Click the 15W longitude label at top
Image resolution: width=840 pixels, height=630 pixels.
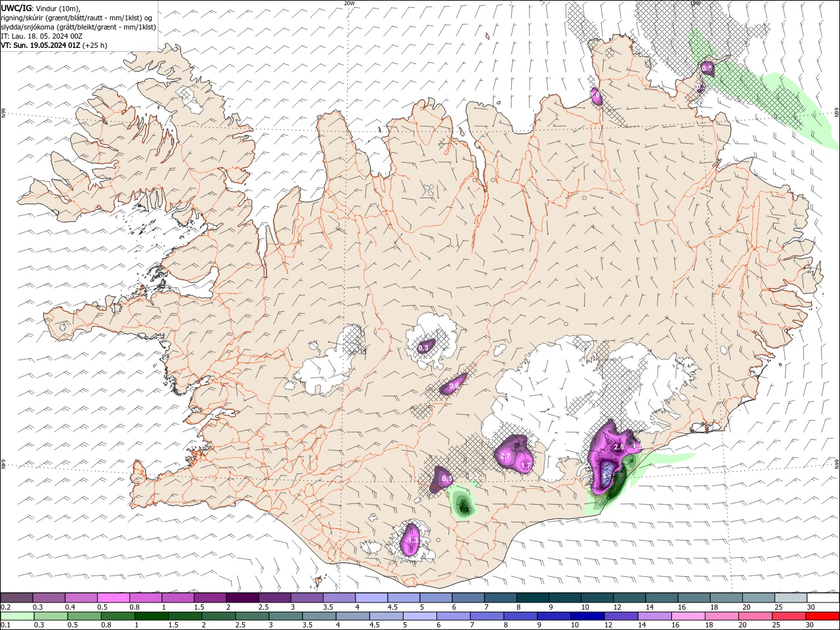coord(695,3)
